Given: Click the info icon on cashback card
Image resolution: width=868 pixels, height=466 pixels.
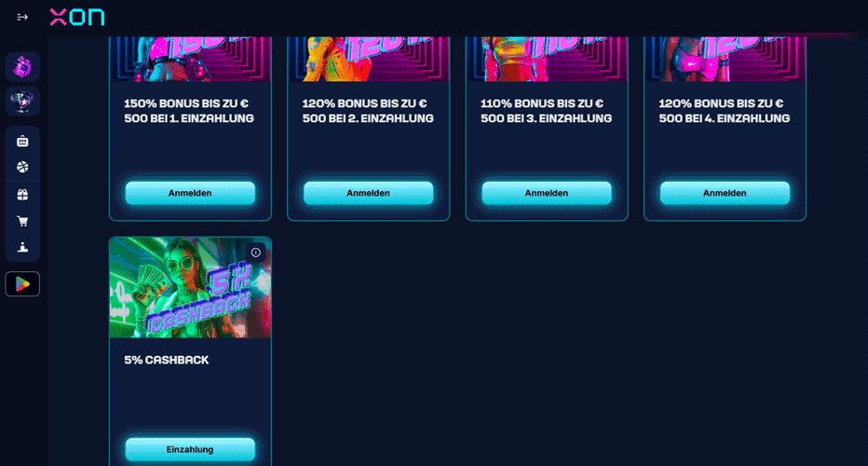Looking at the screenshot, I should click(x=256, y=253).
